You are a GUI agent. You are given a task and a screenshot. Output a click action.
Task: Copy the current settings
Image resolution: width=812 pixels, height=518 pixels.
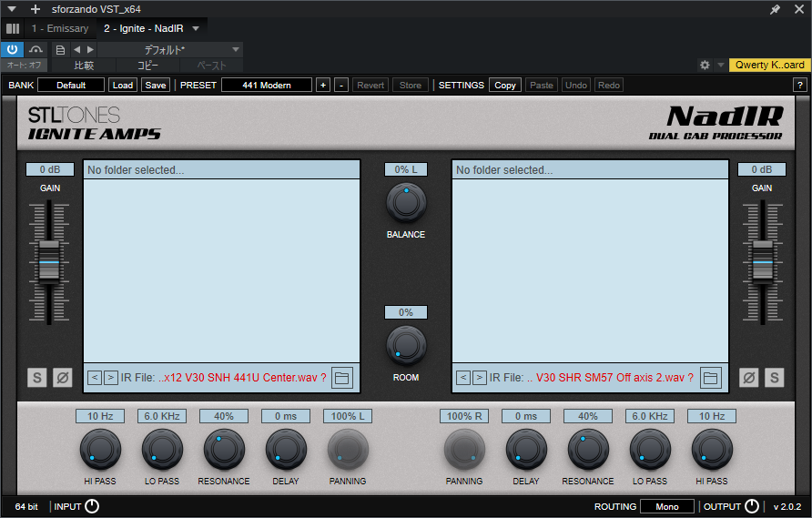pyautogui.click(x=505, y=85)
